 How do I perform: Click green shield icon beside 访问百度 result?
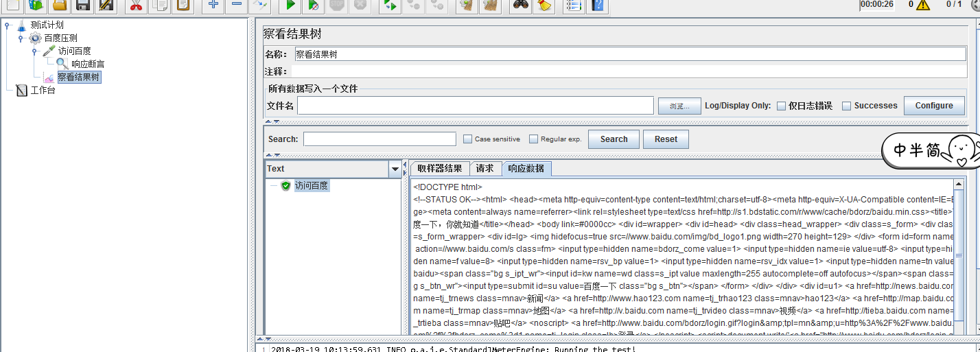(285, 186)
